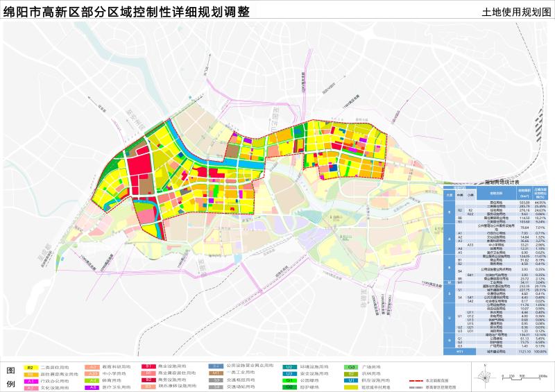The height and width of the screenshot is (392, 555).
Task: Click the table cell '100.00%'
Action: (x=541, y=352)
